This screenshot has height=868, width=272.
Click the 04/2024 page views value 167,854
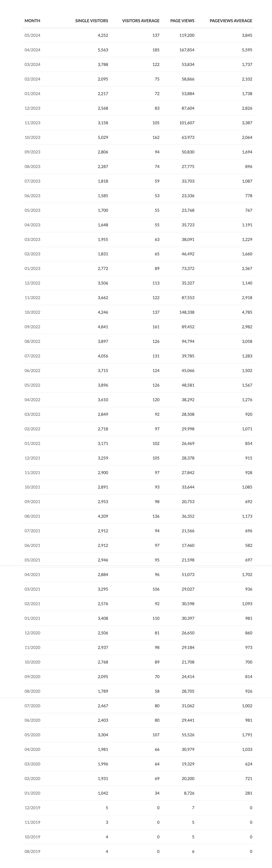point(187,50)
